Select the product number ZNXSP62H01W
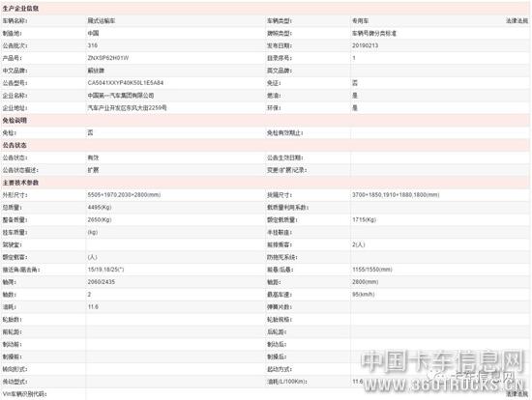The height and width of the screenshot is (400, 532). click(108, 58)
